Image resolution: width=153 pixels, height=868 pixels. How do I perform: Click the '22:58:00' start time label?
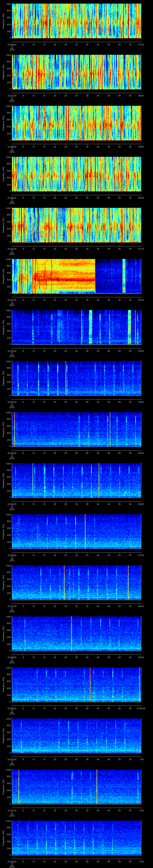coord(12,657)
